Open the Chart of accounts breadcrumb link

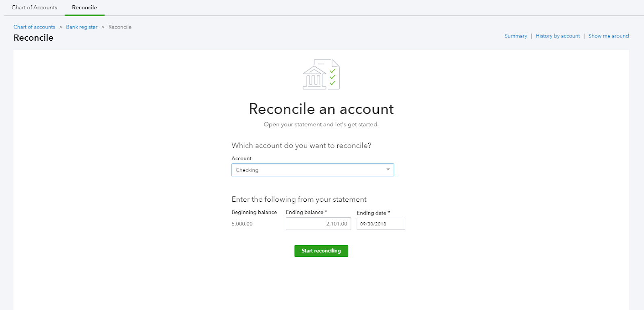[x=34, y=27]
